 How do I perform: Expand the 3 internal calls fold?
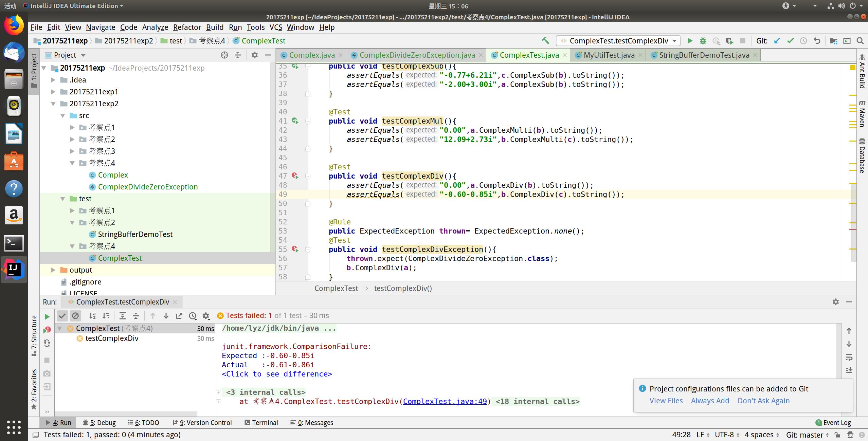tap(219, 392)
